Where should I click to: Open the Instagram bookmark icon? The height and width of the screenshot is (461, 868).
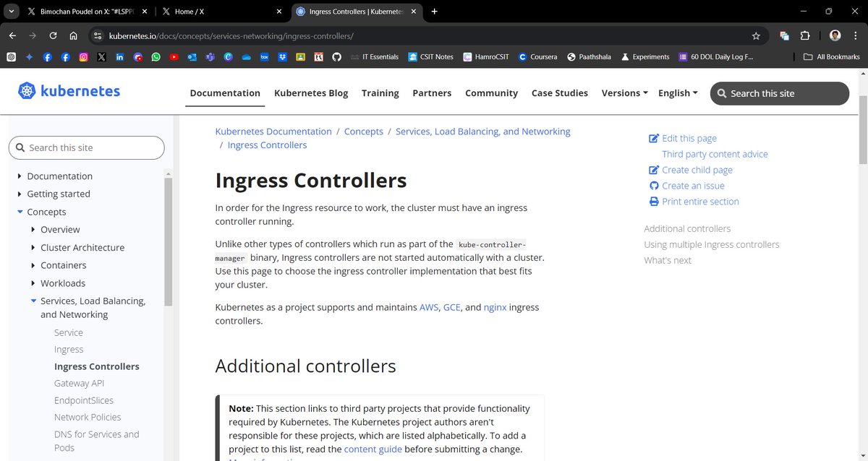point(83,57)
